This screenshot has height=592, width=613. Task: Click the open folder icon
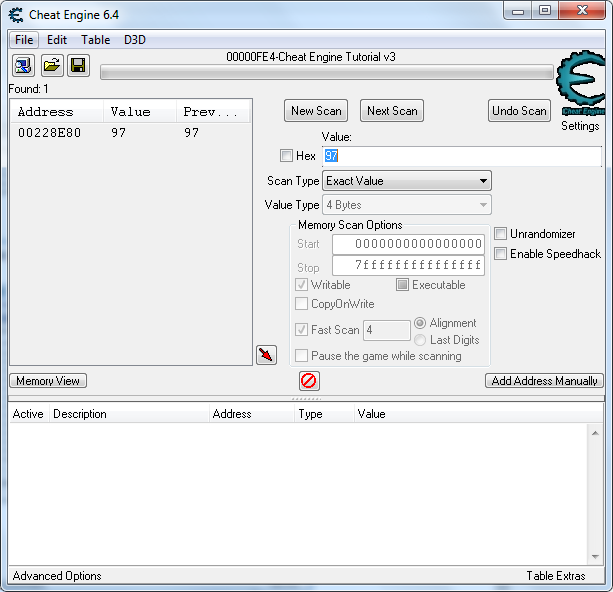52,65
